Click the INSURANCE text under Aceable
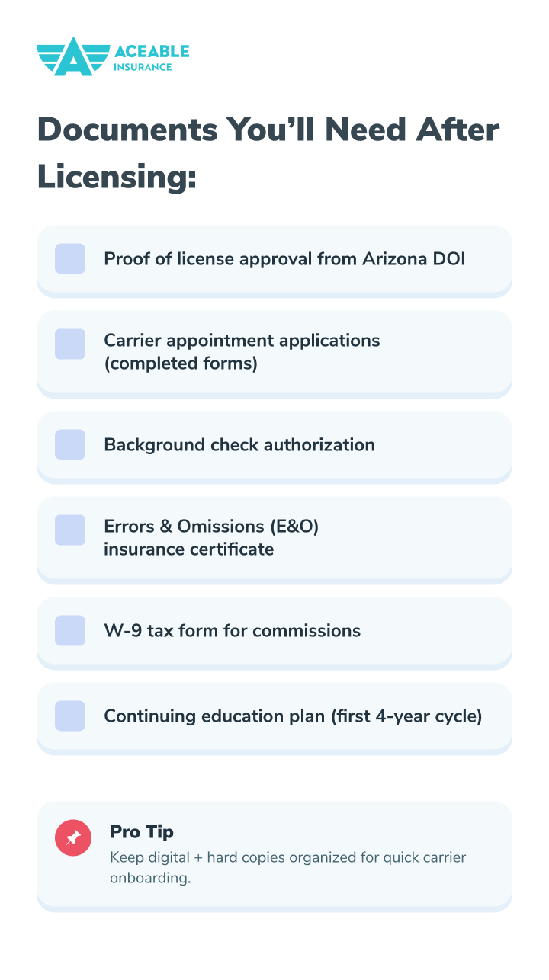Screen dimensions: 549x980 point(143,67)
